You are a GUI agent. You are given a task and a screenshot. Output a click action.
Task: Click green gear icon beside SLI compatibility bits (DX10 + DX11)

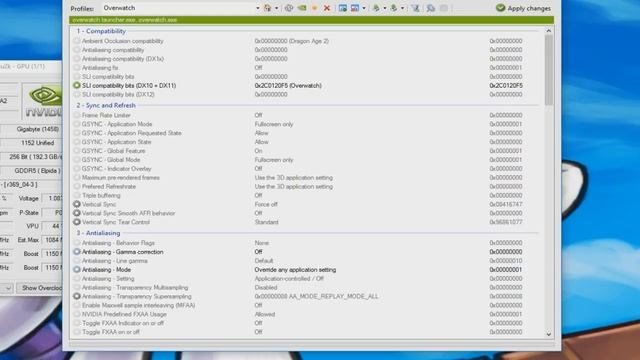(x=77, y=85)
